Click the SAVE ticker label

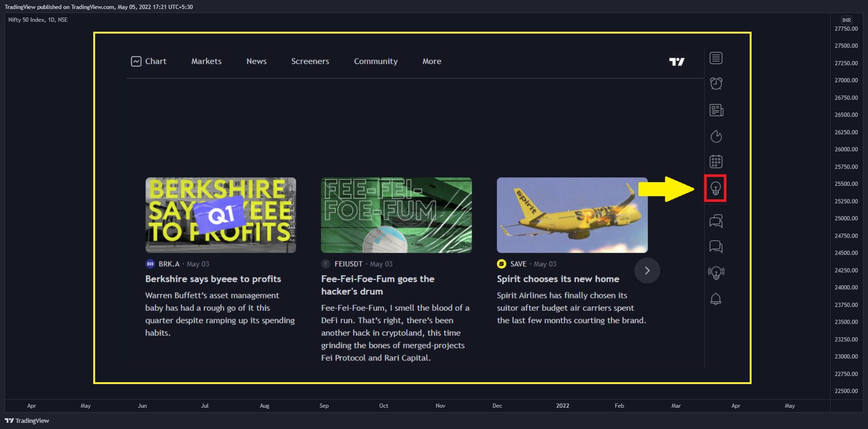coord(518,264)
